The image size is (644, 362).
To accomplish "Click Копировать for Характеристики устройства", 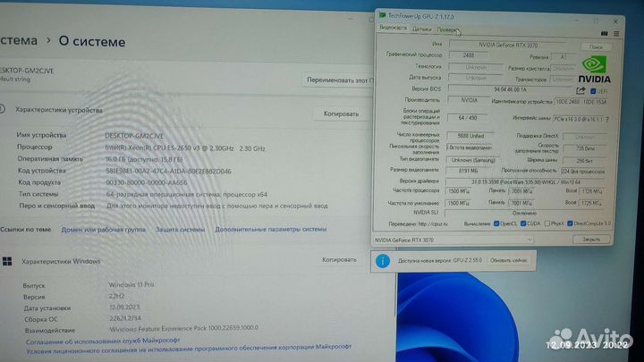I will pos(341,114).
